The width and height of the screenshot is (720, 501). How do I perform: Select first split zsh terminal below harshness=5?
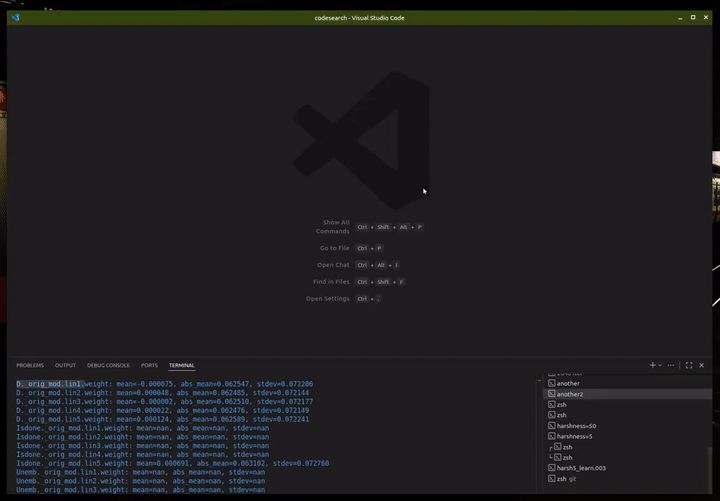coord(627,447)
